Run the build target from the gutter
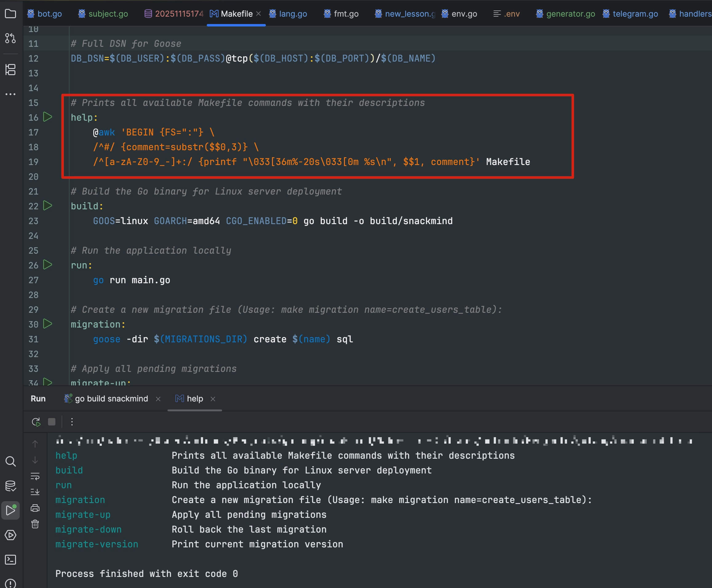This screenshot has width=712, height=588. coord(48,206)
